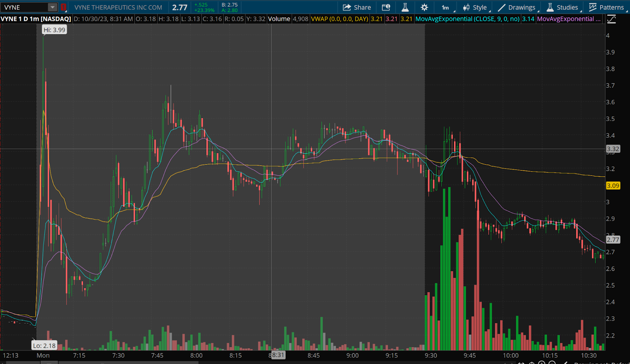Open the Drawings menu
Image resolution: width=630 pixels, height=364 pixels.
517,7
